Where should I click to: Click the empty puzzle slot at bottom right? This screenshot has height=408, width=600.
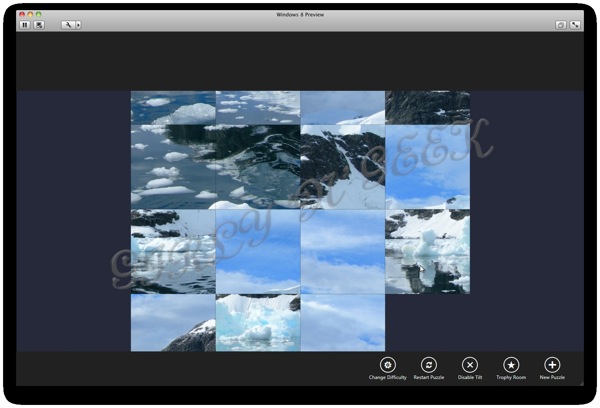(x=427, y=323)
